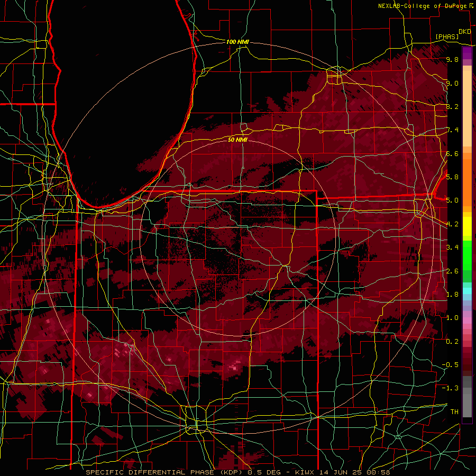Pick the yellow band on the color scale
The height and width of the screenshot is (476, 476).
click(467, 226)
